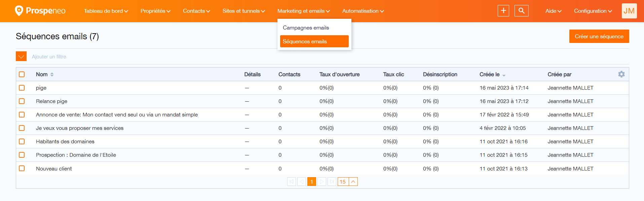Go to previous page pagination arrow
This screenshot has width=644, height=201.
pyautogui.click(x=302, y=182)
